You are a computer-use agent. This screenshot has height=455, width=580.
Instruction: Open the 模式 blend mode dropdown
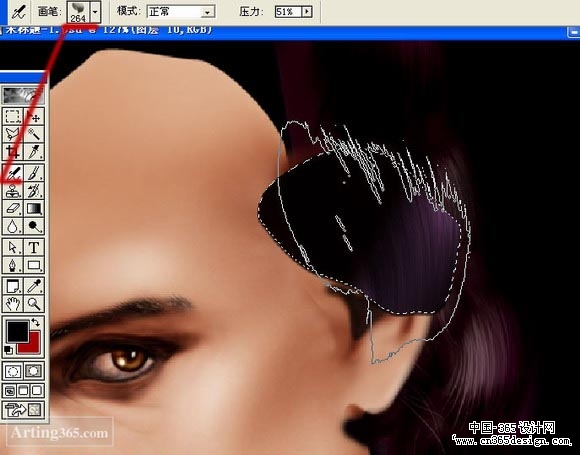coord(181,12)
